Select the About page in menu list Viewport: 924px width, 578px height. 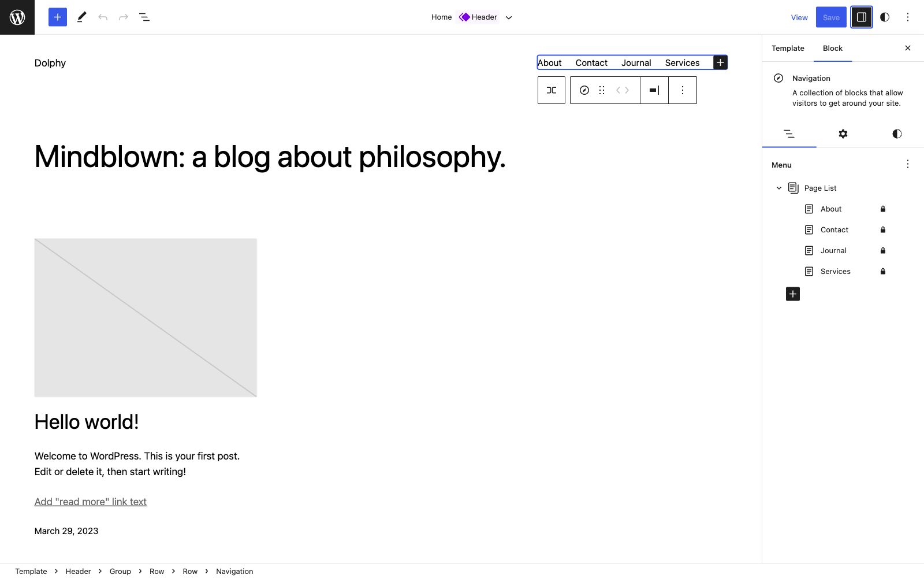pyautogui.click(x=831, y=209)
